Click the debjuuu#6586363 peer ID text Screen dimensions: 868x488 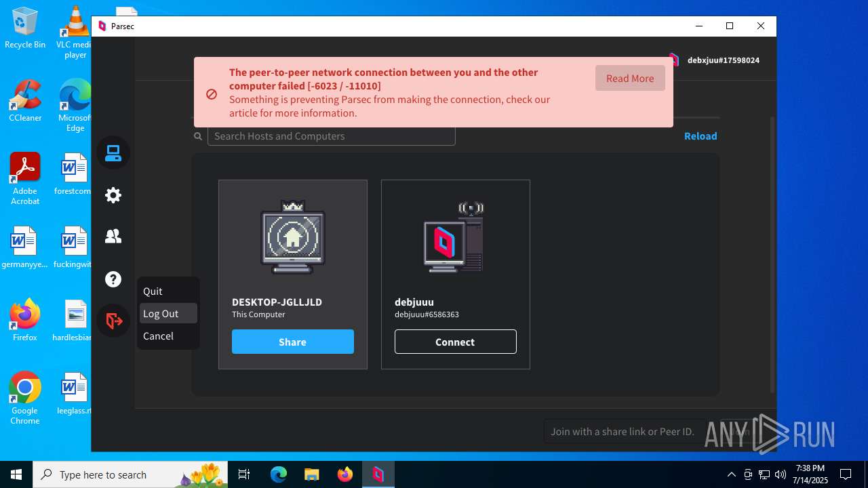pos(427,314)
